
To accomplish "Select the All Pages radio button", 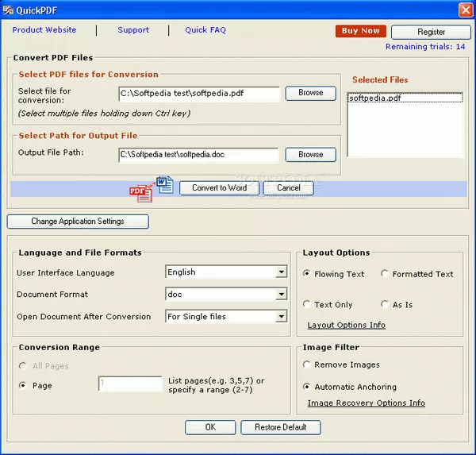I will [x=22, y=365].
